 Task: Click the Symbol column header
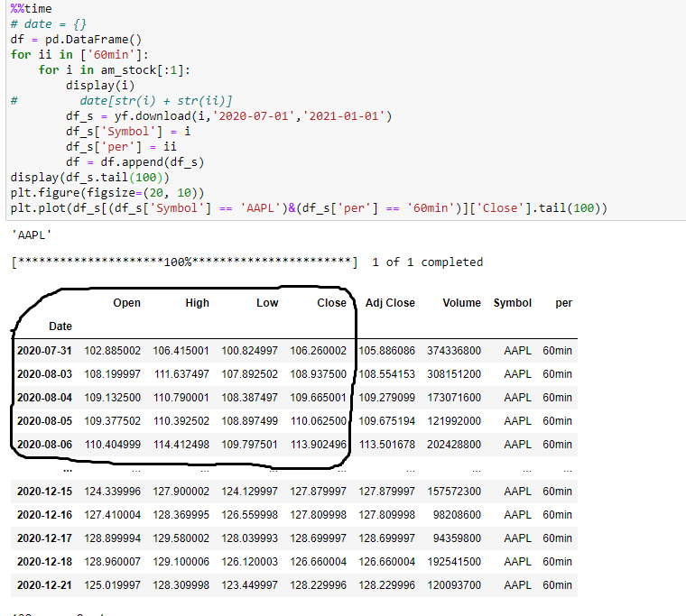click(513, 303)
